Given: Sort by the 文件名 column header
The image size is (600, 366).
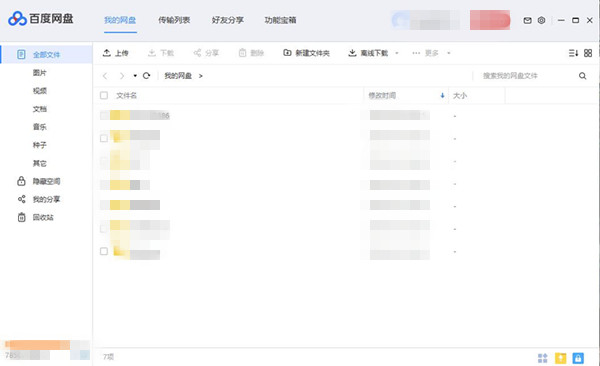Looking at the screenshot, I should click(x=127, y=96).
